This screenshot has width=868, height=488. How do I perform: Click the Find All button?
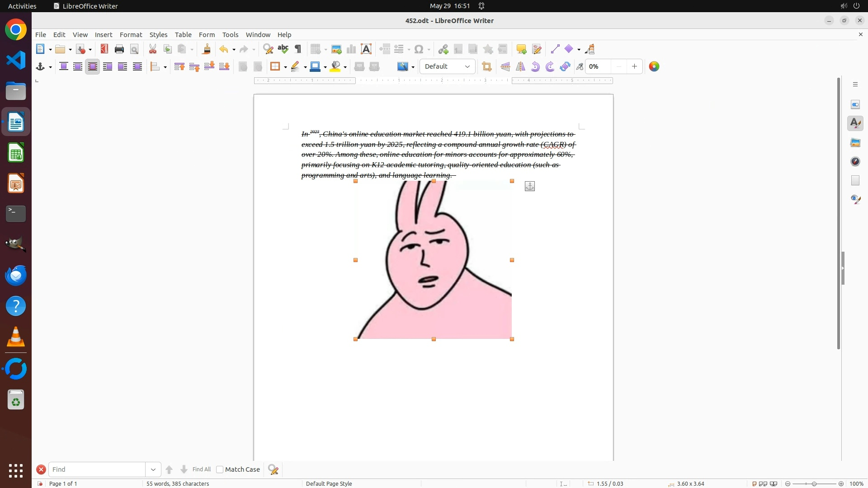tap(201, 469)
